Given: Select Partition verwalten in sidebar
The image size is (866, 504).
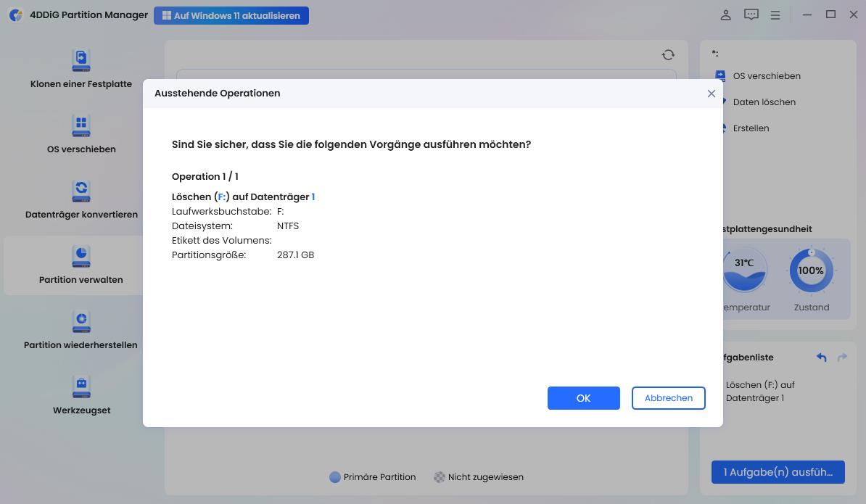Looking at the screenshot, I should pyautogui.click(x=81, y=265).
